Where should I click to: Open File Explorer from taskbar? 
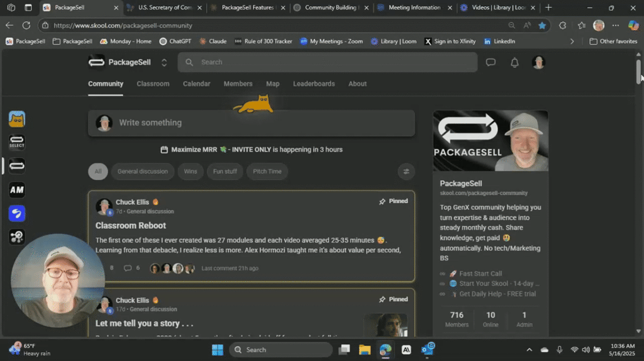[x=364, y=350]
